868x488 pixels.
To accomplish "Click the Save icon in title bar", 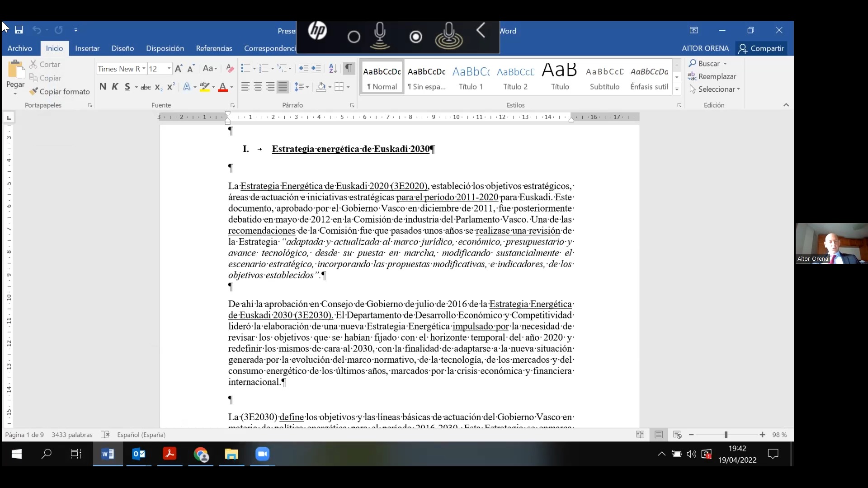I will tap(19, 30).
